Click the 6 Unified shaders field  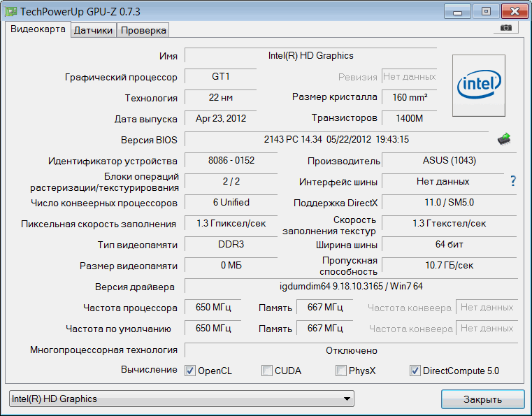coord(231,203)
